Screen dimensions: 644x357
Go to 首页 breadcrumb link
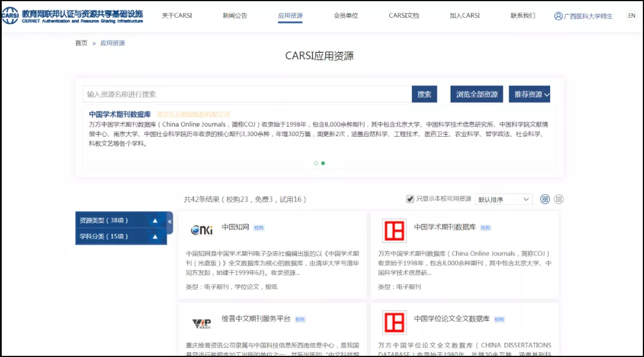point(81,43)
